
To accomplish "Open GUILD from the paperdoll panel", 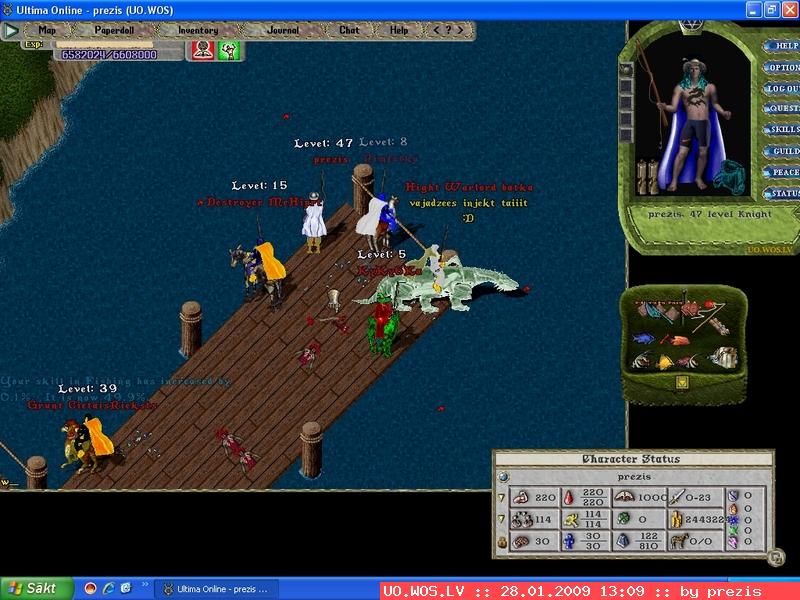I will (783, 151).
